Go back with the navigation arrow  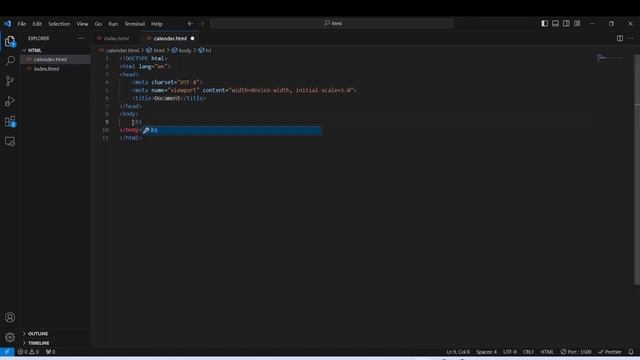tap(190, 24)
